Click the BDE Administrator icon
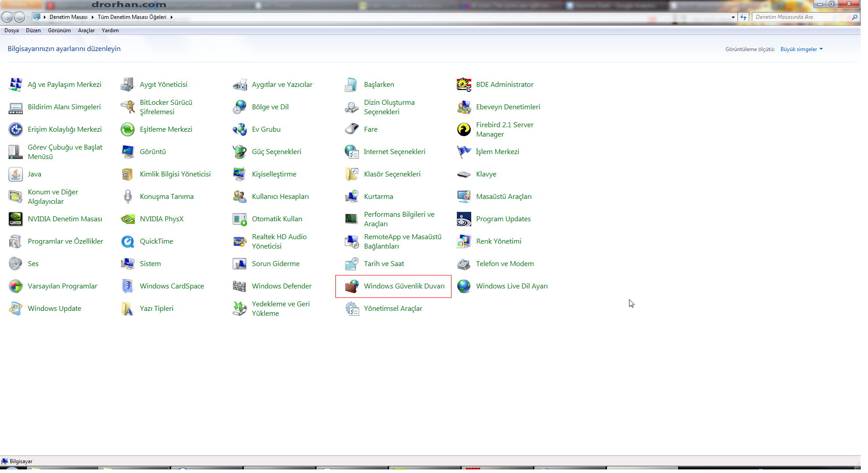The image size is (868, 473). 464,85
